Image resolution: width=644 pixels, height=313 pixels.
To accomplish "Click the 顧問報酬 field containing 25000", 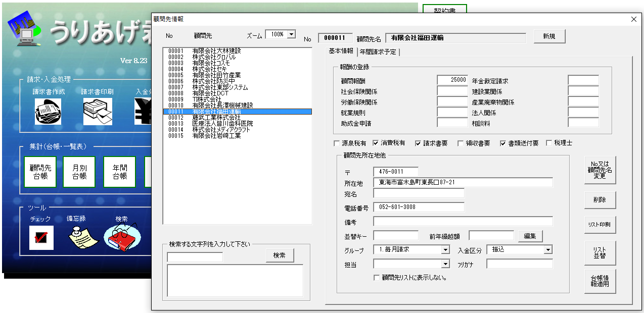I will click(x=452, y=80).
